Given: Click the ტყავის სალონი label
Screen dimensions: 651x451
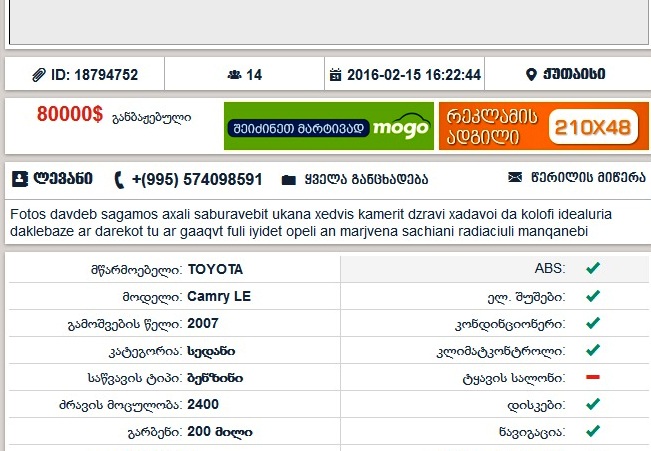Looking at the screenshot, I should click(514, 378).
